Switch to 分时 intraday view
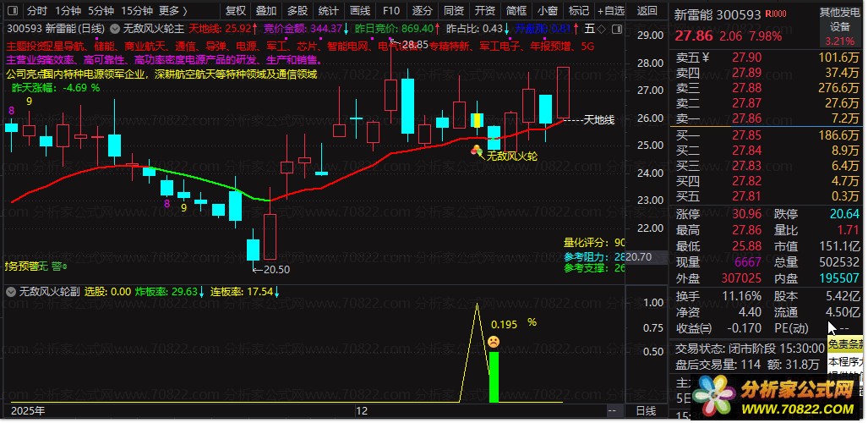The height and width of the screenshot is (423, 868). (x=37, y=10)
